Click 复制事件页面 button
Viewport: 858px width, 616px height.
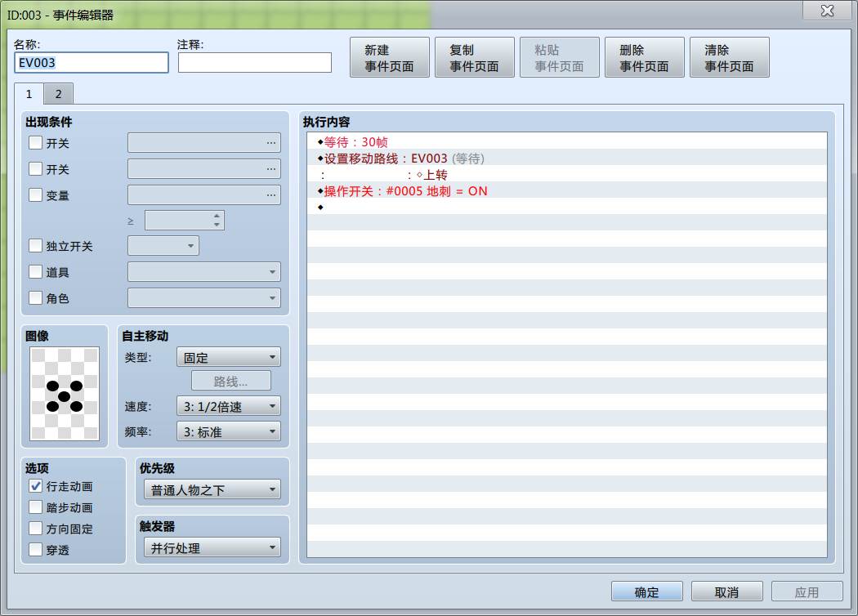point(475,57)
